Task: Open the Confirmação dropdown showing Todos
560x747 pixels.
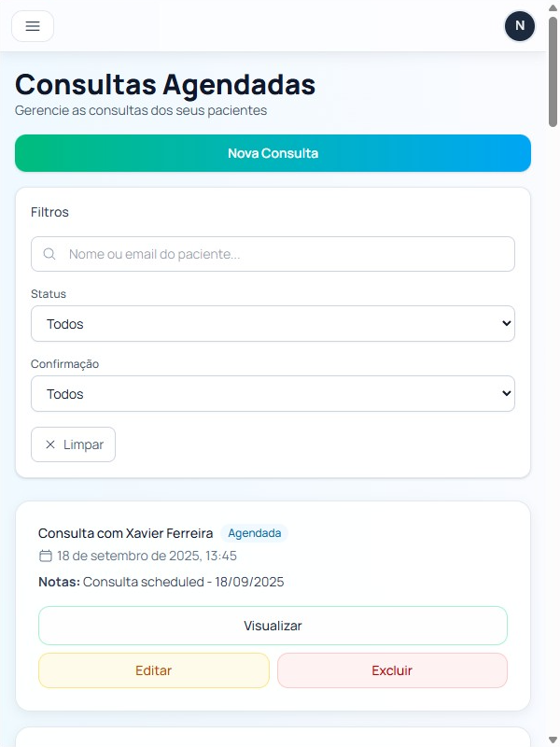Action: [273, 393]
